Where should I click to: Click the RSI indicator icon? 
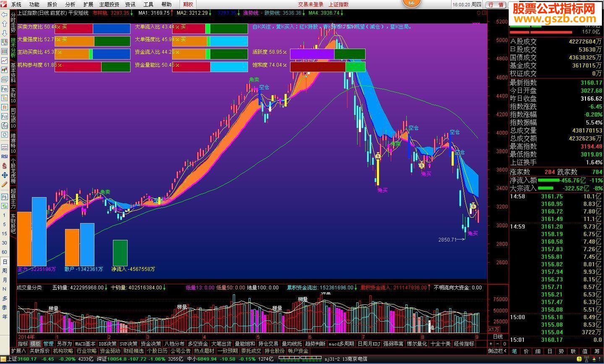4,156
